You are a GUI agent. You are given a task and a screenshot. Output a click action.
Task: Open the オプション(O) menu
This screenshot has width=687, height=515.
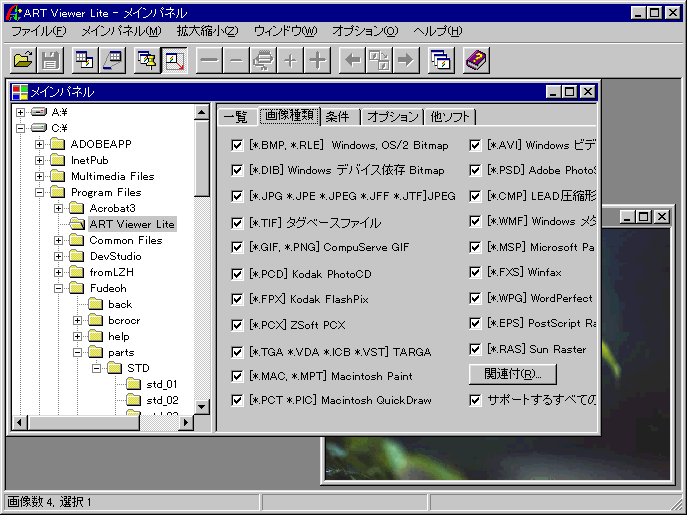tap(365, 31)
